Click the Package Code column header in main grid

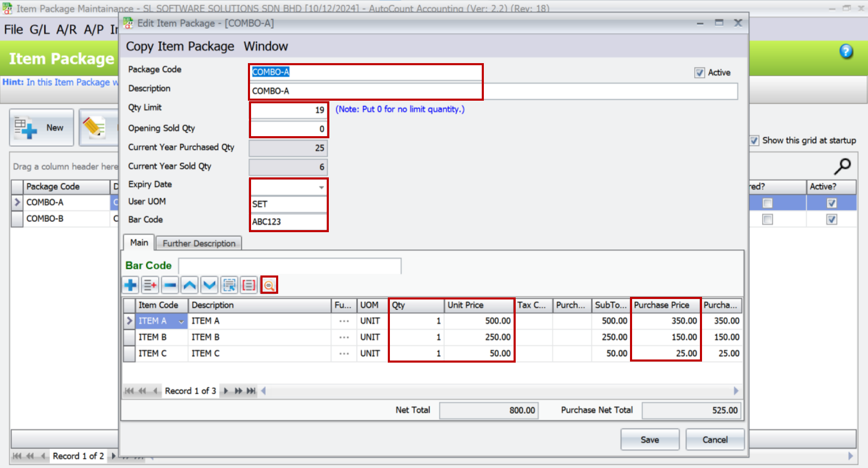tap(67, 187)
